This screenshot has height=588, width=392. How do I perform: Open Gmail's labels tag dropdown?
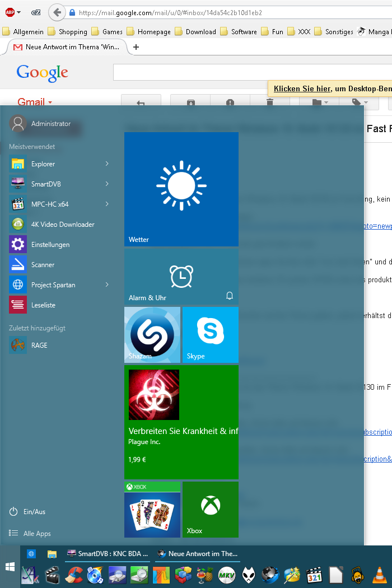click(359, 101)
